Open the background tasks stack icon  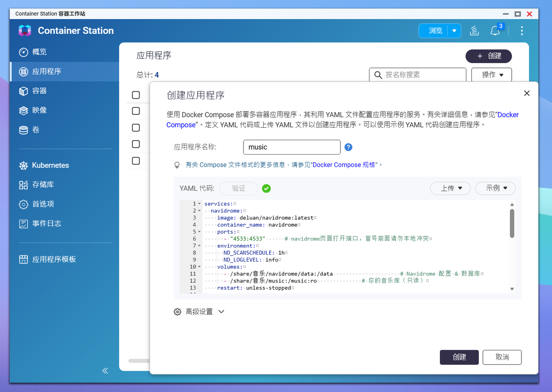tap(475, 31)
